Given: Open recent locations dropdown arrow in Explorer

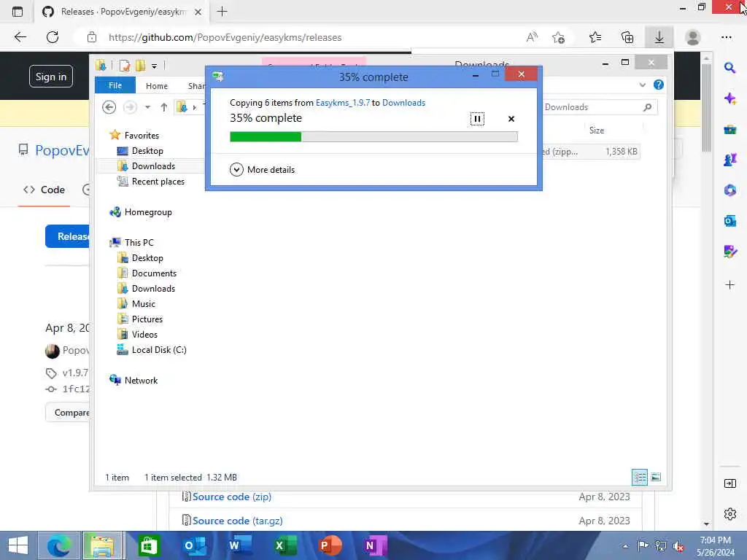Looking at the screenshot, I should pyautogui.click(x=147, y=107).
